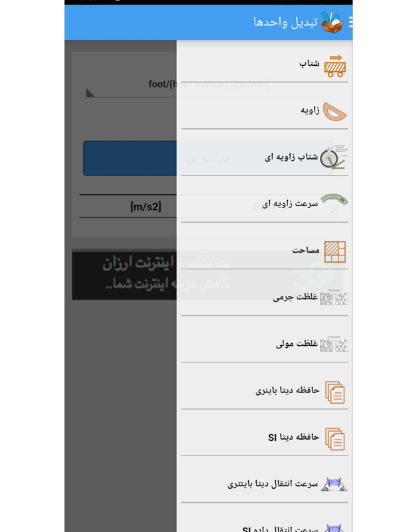
Task: Click the [m/s2] result field
Action: [x=128, y=207]
